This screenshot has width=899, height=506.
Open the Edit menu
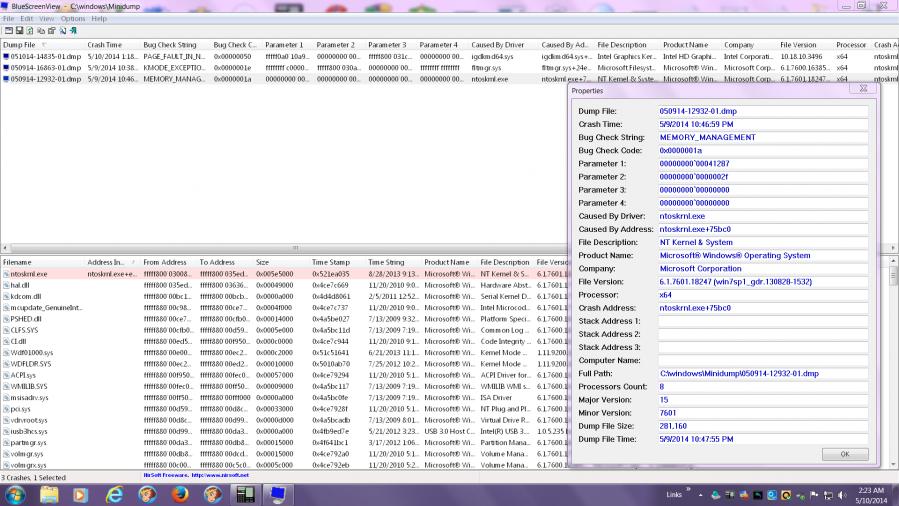27,19
